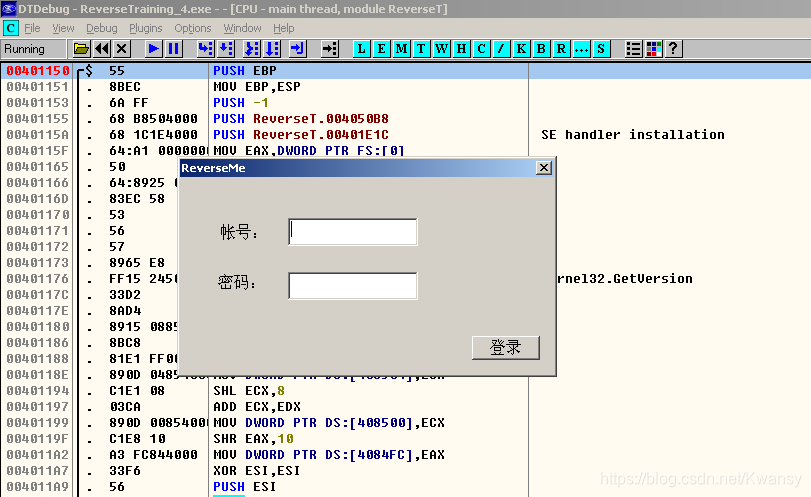Restart program with the rewind icon
This screenshot has width=811, height=497.
pyautogui.click(x=102, y=49)
